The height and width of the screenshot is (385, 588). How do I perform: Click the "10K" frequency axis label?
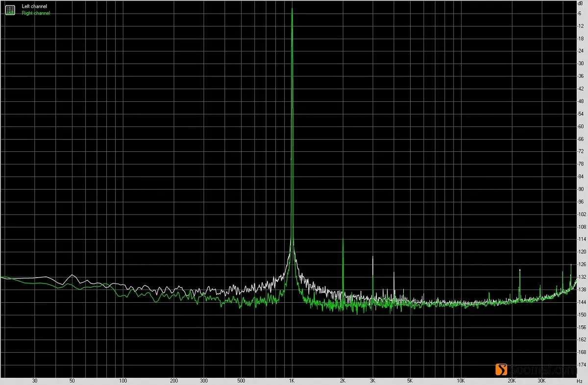[x=461, y=381]
